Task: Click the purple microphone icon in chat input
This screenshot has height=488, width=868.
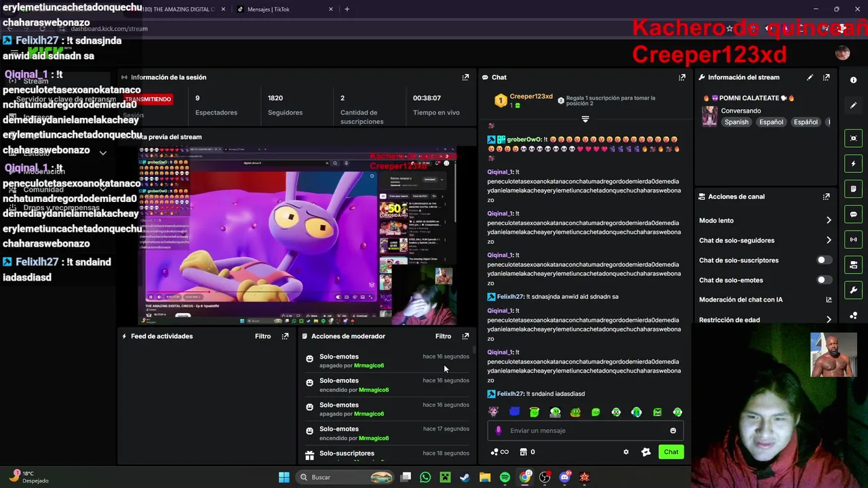Action: coord(498,430)
